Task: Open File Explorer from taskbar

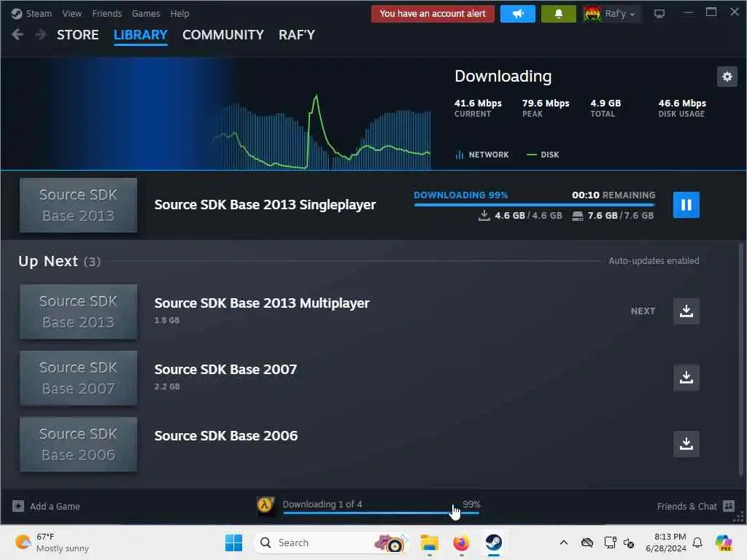Action: click(x=429, y=542)
